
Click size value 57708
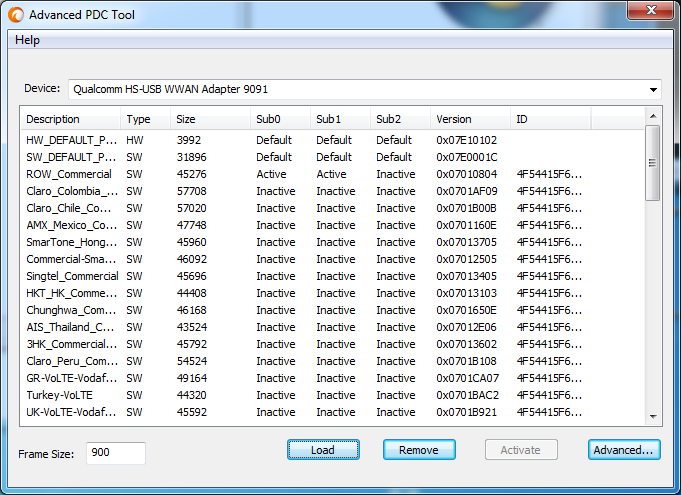click(192, 191)
